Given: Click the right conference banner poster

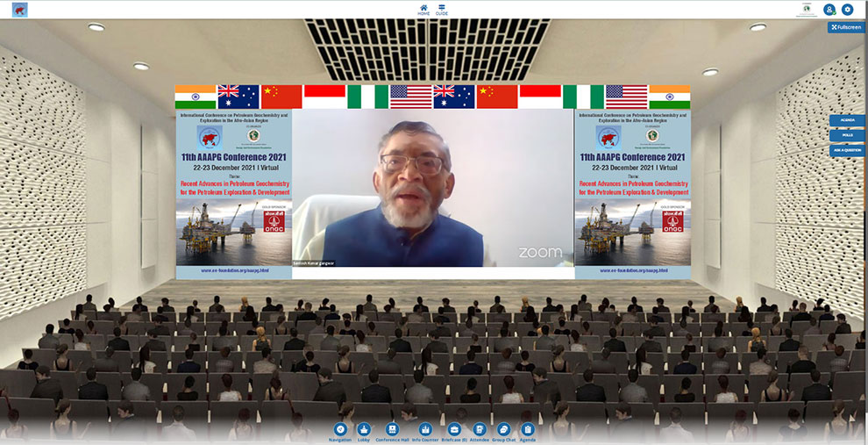Looking at the screenshot, I should click(x=633, y=193).
